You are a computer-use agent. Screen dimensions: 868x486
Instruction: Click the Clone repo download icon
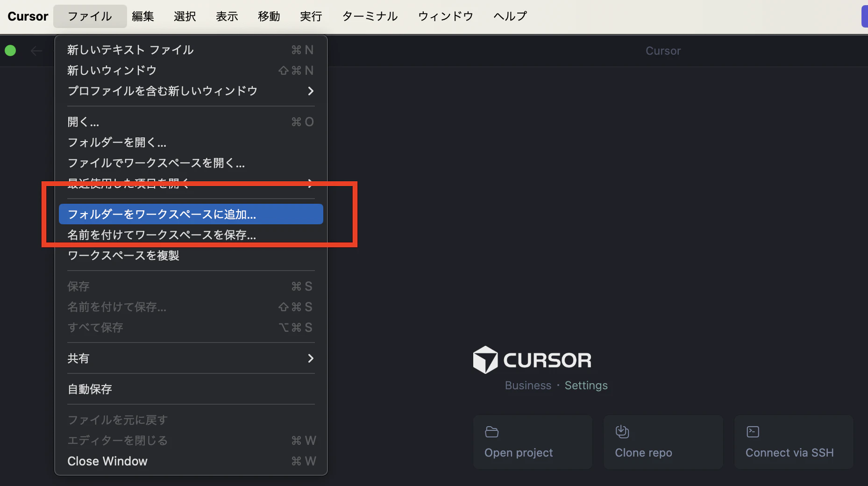pyautogui.click(x=622, y=431)
